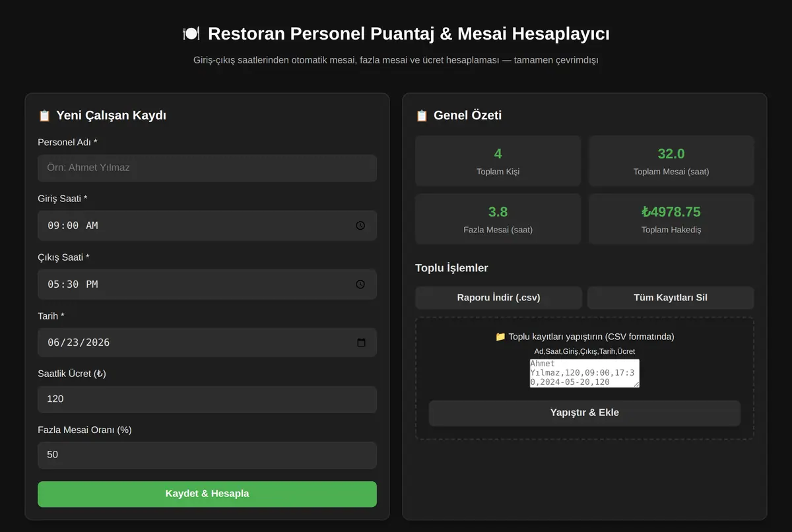
Task: Click the Toplu İşlemler heading
Action: tap(451, 268)
